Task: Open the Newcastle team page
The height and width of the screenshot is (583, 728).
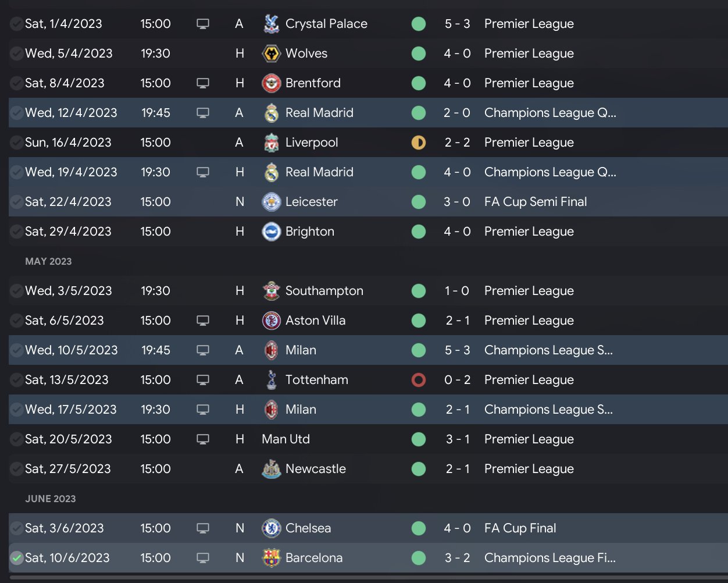Action: click(x=315, y=469)
